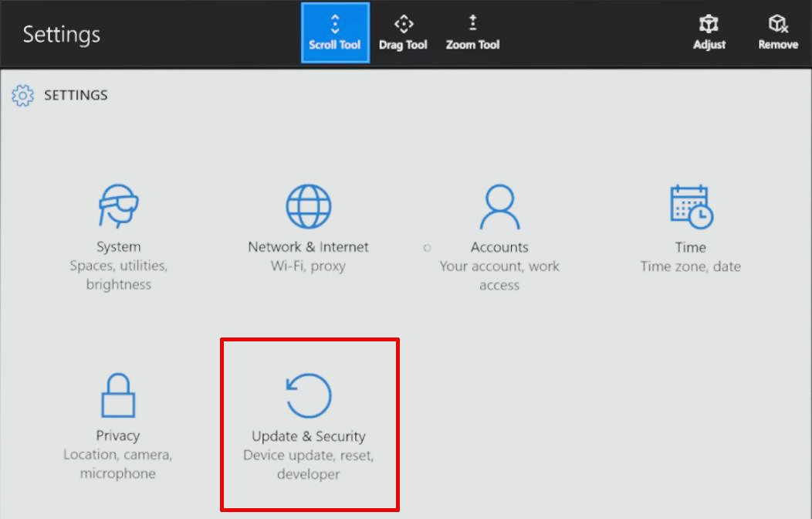This screenshot has width=812, height=519.
Task: Click 'Time zone, date' description
Action: point(690,266)
